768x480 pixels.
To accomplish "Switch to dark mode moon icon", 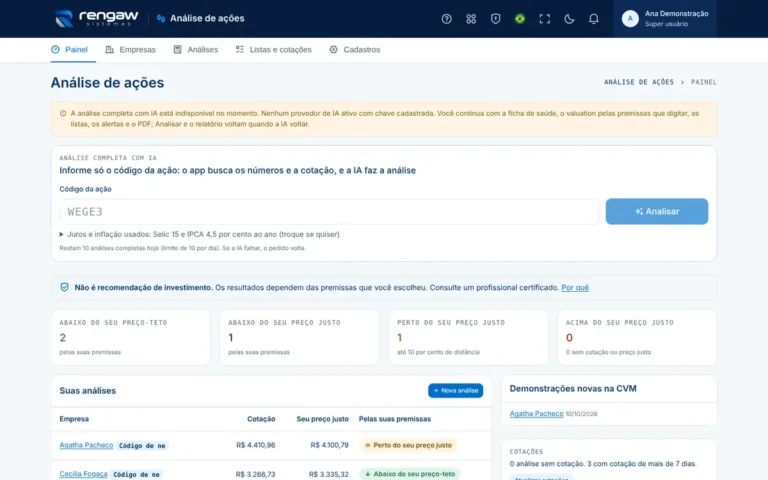I will point(569,19).
